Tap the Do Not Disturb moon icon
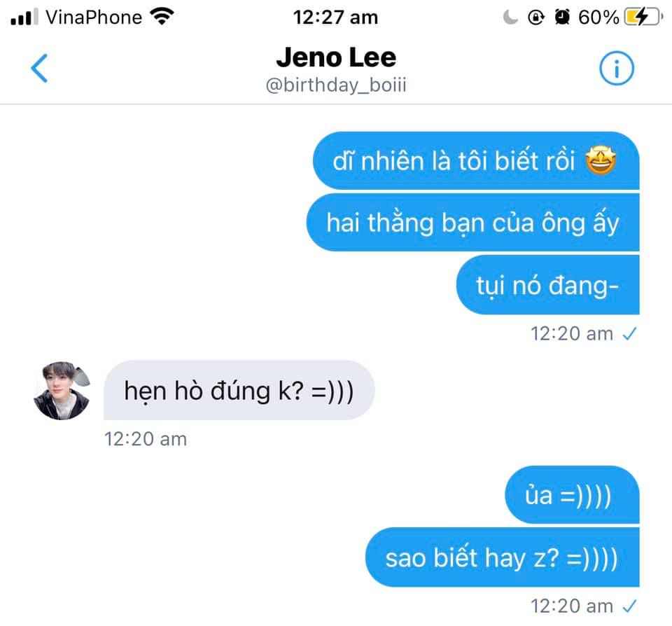This screenshot has width=672, height=626. (x=510, y=17)
